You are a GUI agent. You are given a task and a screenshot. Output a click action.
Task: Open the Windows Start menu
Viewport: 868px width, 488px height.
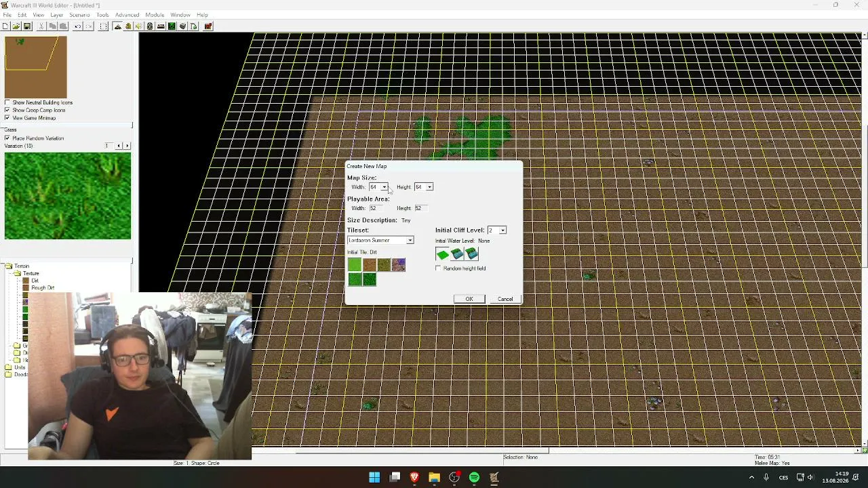click(374, 478)
